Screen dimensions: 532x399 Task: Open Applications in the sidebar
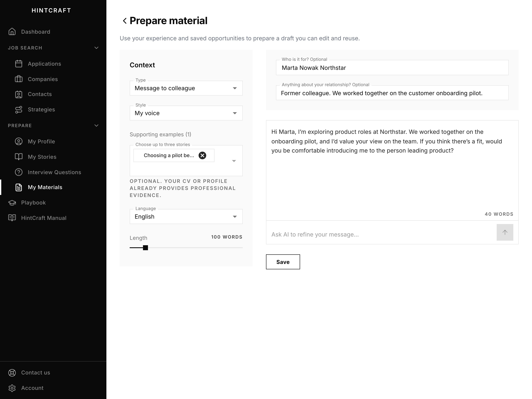pos(44,64)
